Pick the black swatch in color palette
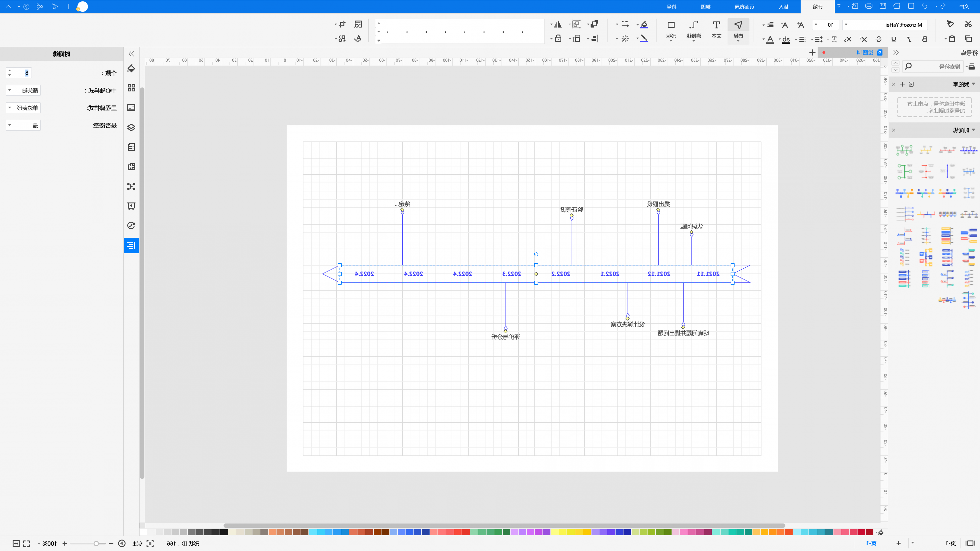Viewport: 980px width, 551px height. pos(224,532)
